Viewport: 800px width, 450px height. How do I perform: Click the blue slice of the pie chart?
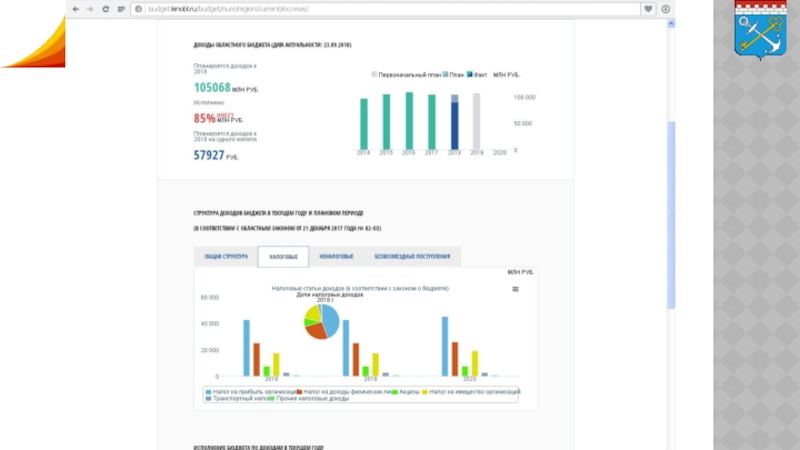coord(331,321)
